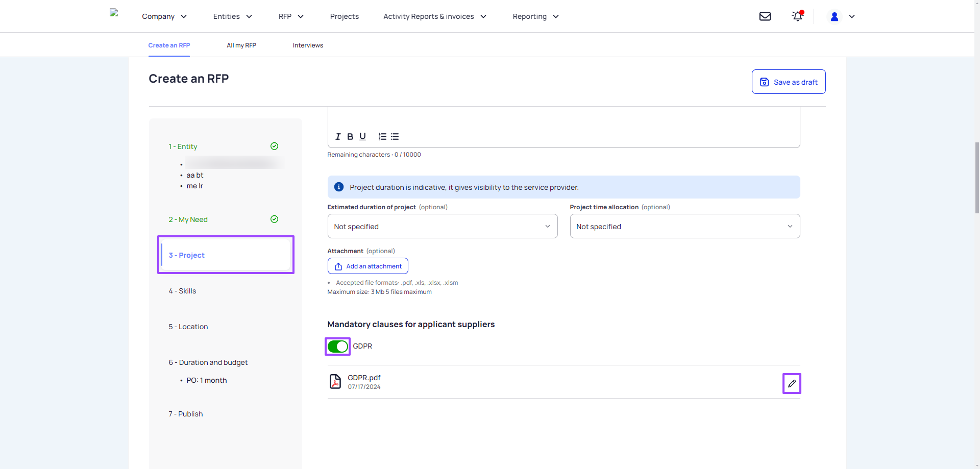
Task: Go to step 2 - My Need
Action: (188, 219)
